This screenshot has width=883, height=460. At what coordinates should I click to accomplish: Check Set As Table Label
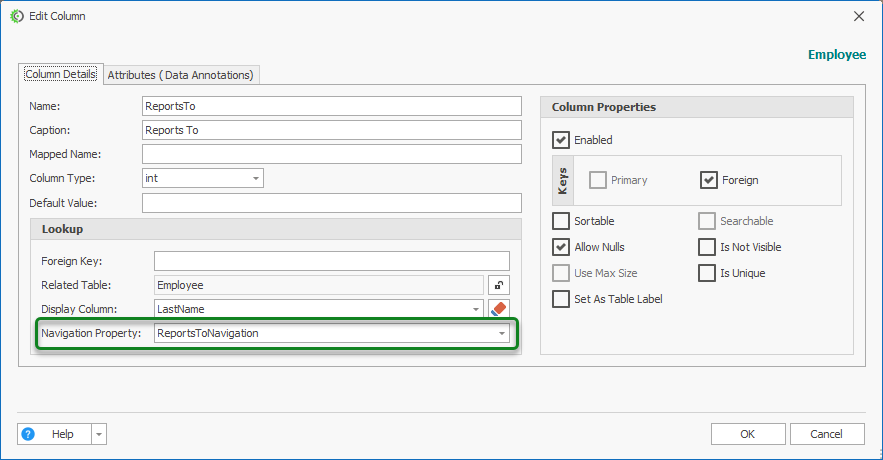point(561,299)
